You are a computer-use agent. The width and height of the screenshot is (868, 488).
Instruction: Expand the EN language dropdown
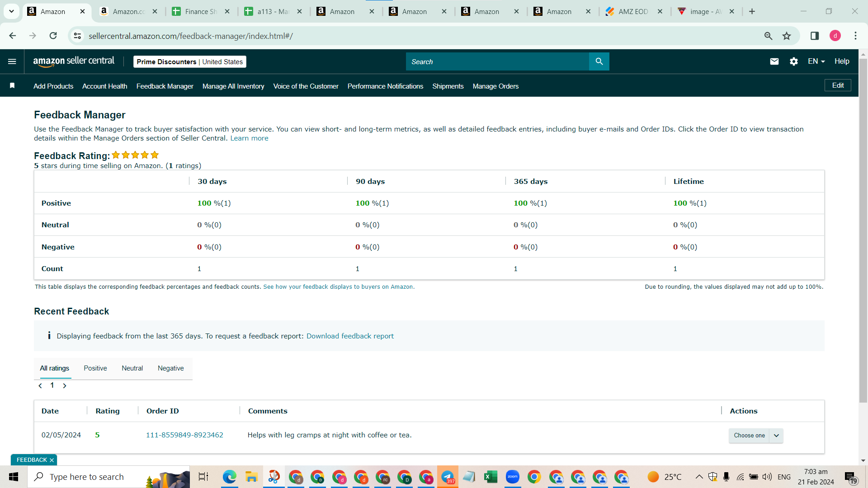(816, 61)
